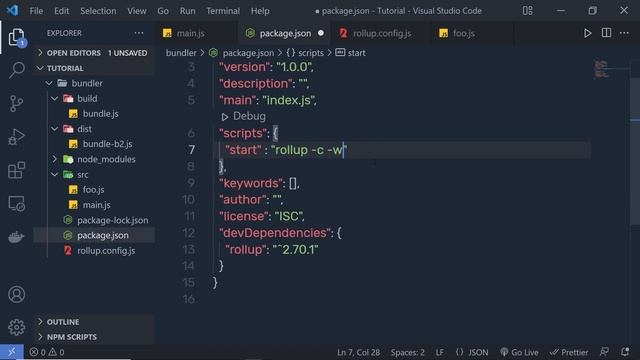Expand the NPM Scripts section
Viewport: 640px width, 360px height.
coord(94,337)
